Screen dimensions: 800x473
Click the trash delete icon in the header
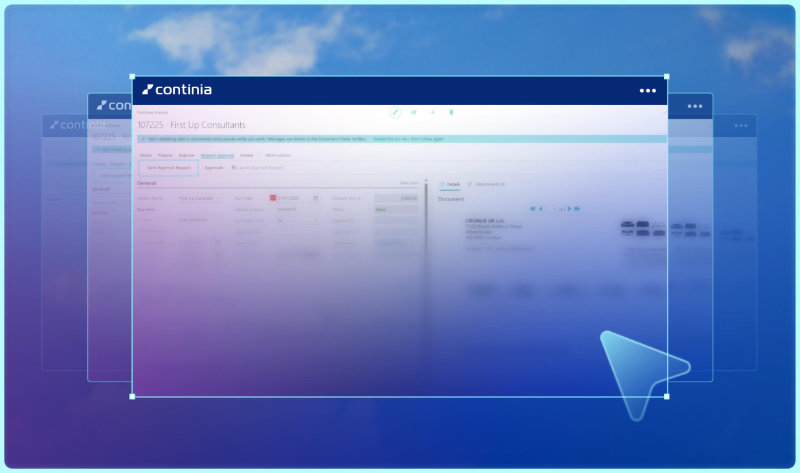pos(451,112)
